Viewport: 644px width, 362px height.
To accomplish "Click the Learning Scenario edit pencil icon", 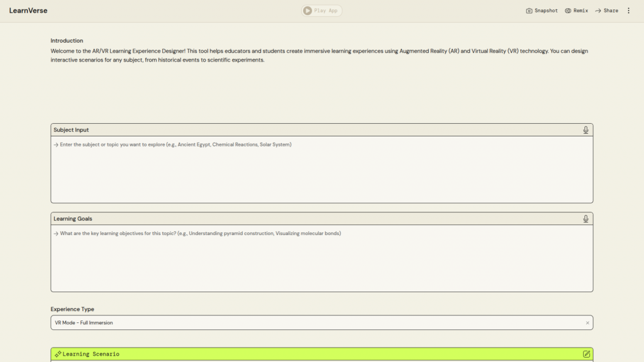I will coord(586,354).
